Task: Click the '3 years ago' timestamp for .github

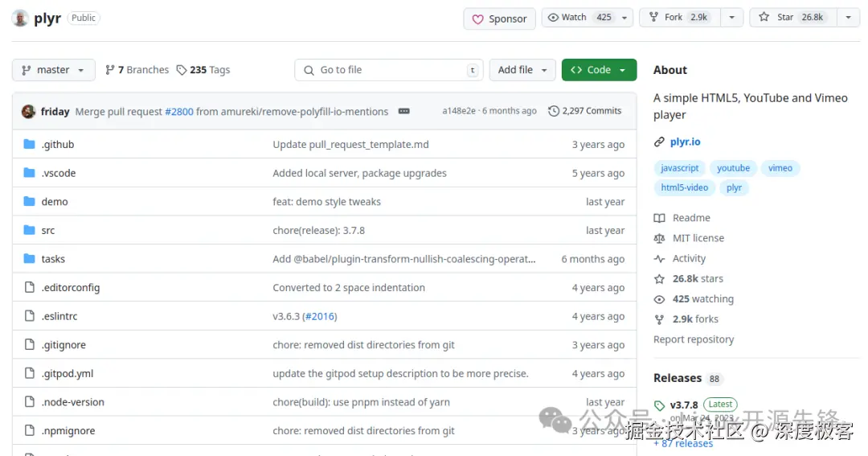Action: (599, 145)
